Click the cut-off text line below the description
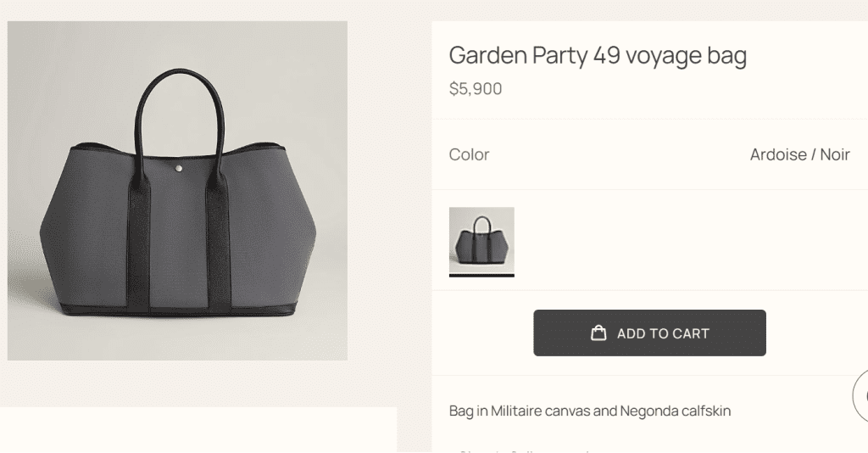868x453 pixels. coord(526,450)
